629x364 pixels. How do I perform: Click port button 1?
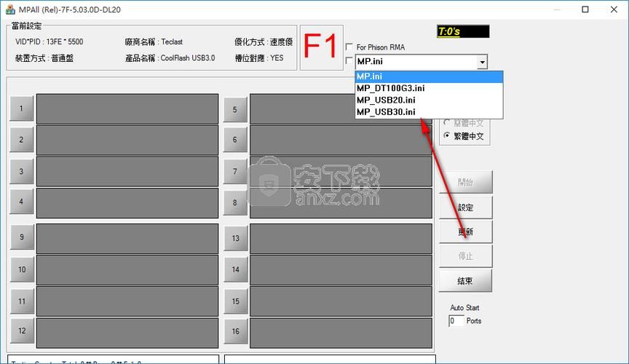pos(22,108)
